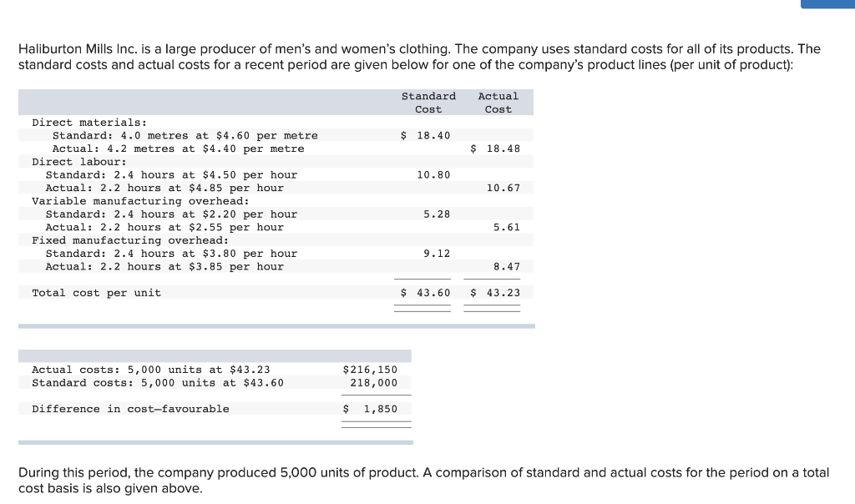The width and height of the screenshot is (855, 504).
Task: Select the 'Standard Cost' column header
Action: 428,103
